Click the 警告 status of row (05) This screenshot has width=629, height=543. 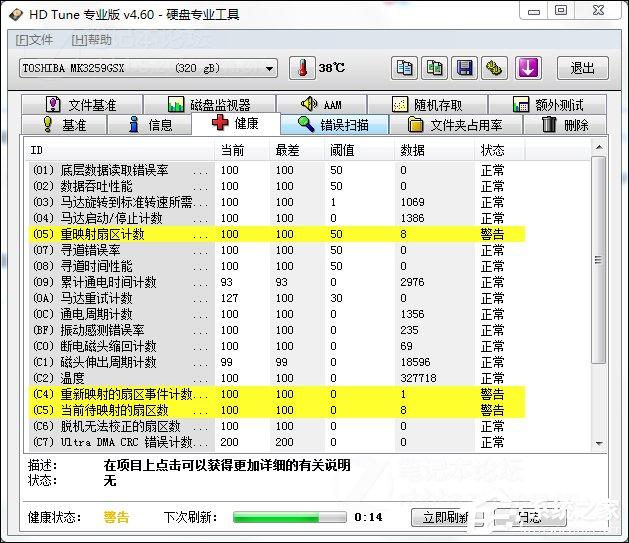click(x=492, y=234)
